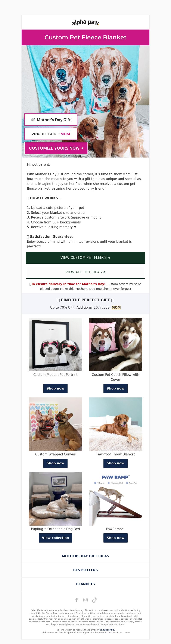View collection for PupRug Orthopedic Dog Bed
The width and height of the screenshot is (171, 644).
tap(55, 538)
